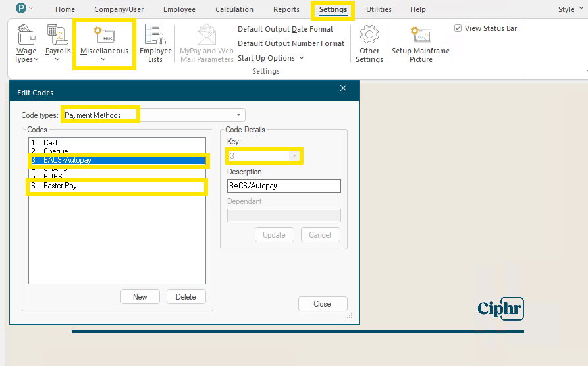Open the Miscellaneous settings icon
The height and width of the screenshot is (366, 588).
coord(104,34)
